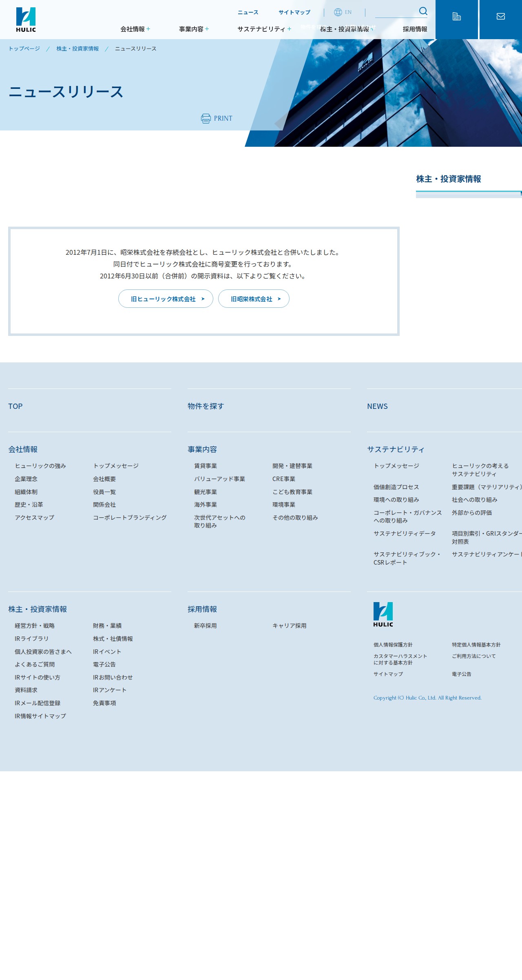Open footer 財務・業績 link
This screenshot has width=522, height=980.
pos(107,626)
